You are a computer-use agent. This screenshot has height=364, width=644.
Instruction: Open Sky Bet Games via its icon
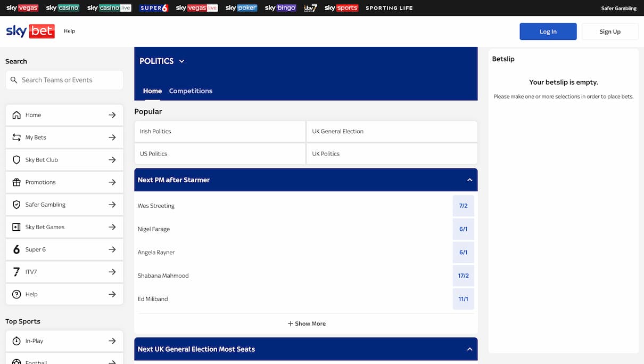16,227
